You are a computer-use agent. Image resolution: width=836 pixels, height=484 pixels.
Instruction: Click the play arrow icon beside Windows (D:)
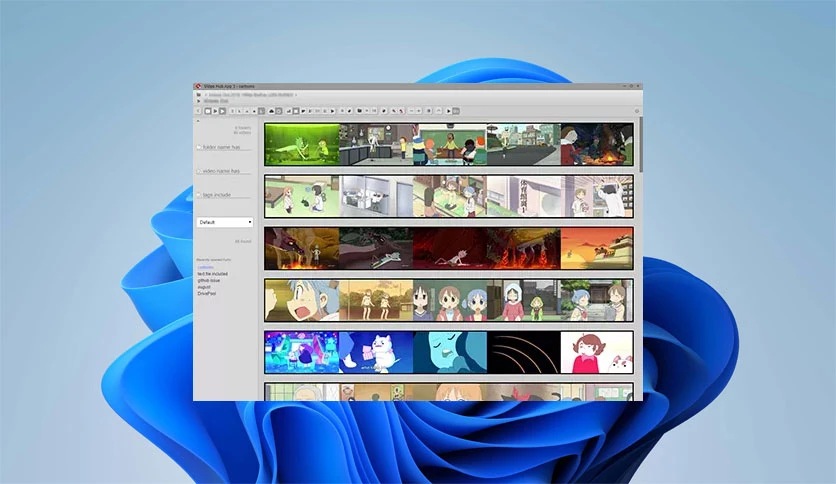point(199,101)
